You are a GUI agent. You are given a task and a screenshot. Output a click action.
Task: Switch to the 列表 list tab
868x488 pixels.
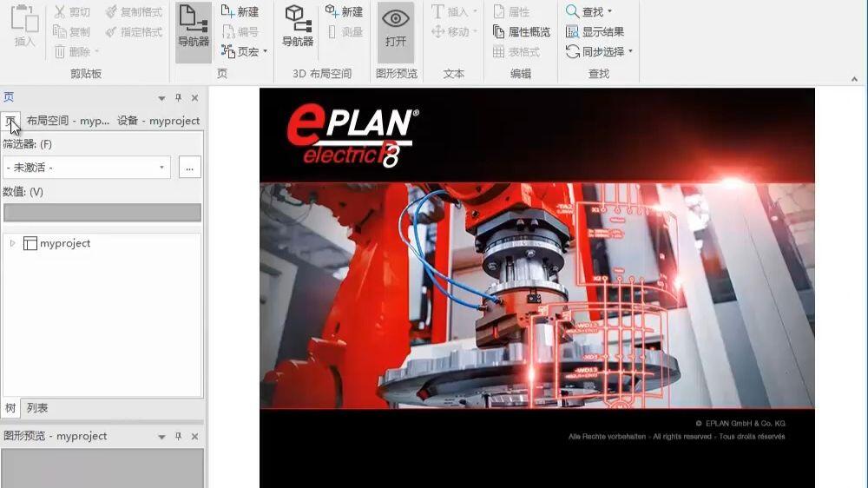[x=37, y=408]
